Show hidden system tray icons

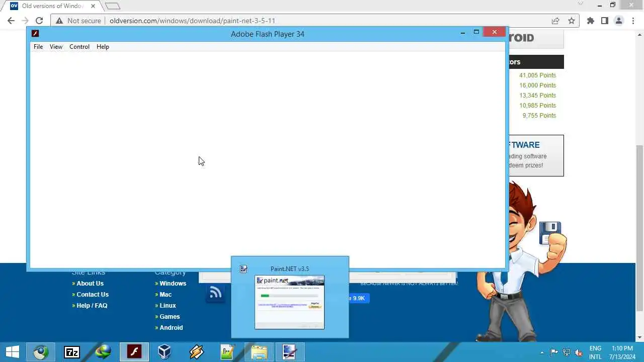pyautogui.click(x=542, y=352)
